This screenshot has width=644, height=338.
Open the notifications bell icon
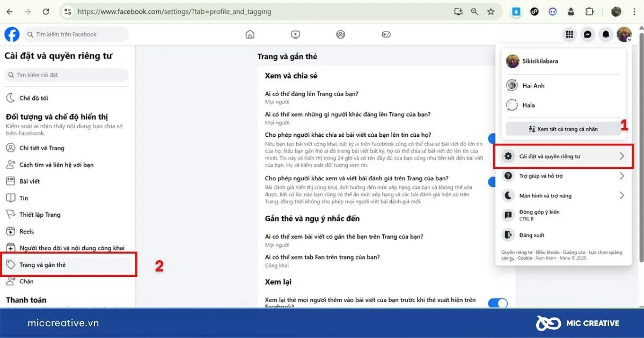point(606,34)
